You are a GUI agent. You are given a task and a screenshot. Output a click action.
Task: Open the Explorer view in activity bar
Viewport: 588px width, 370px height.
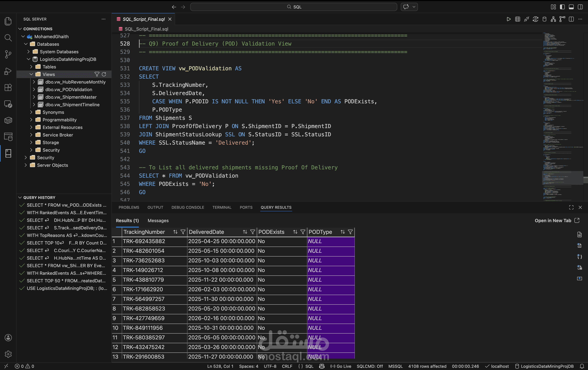coord(8,21)
